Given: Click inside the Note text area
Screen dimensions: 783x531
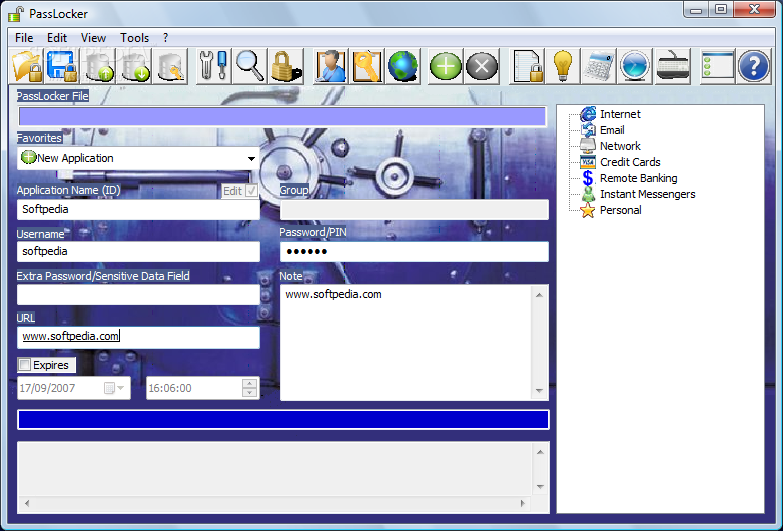Looking at the screenshot, I should pyautogui.click(x=405, y=343).
